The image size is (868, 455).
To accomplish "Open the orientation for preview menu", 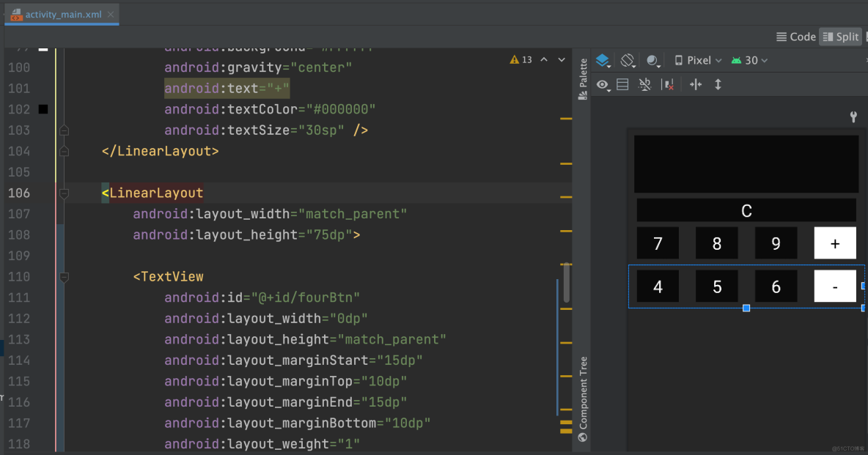I will (628, 60).
